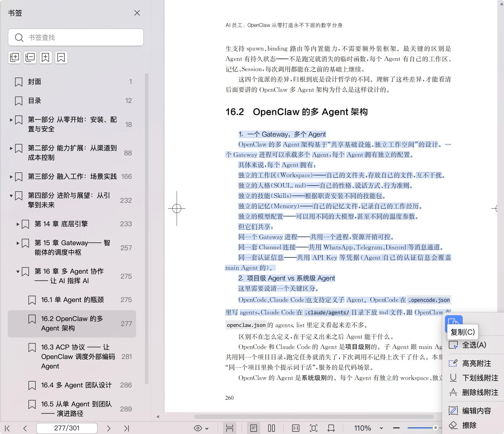Choose 复制(C) from context menu

click(463, 332)
